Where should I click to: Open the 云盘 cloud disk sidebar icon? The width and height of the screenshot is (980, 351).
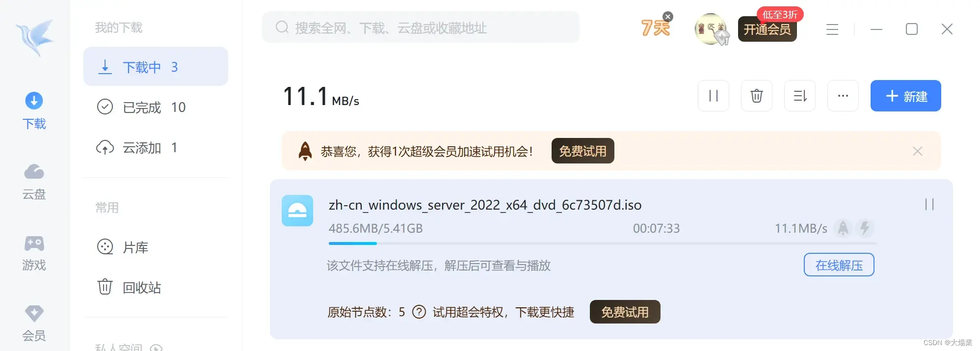pos(34,182)
